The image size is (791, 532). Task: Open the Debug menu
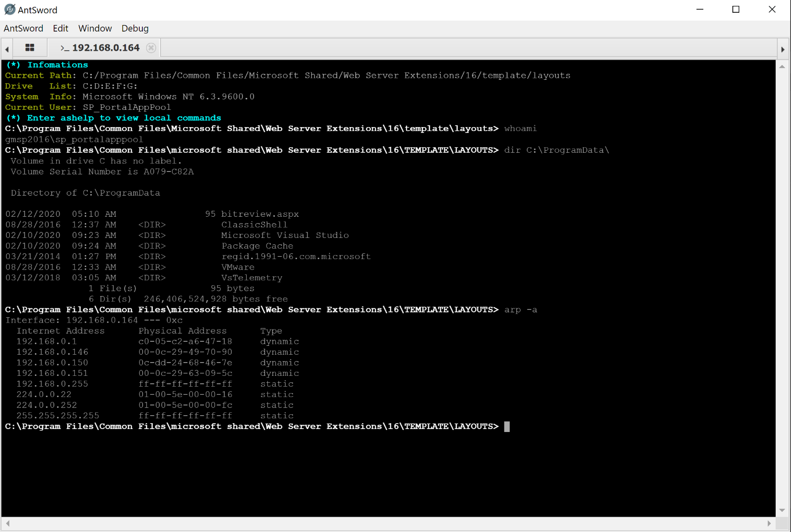135,29
